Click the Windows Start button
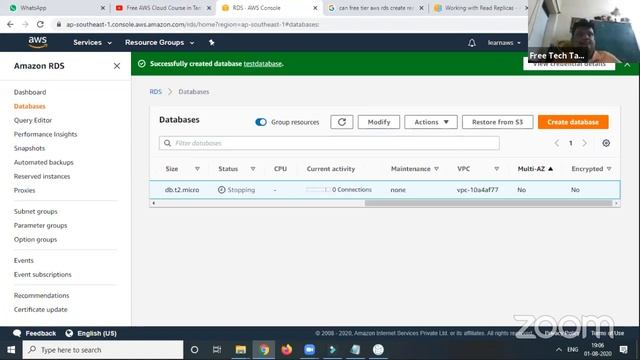 click(11, 350)
